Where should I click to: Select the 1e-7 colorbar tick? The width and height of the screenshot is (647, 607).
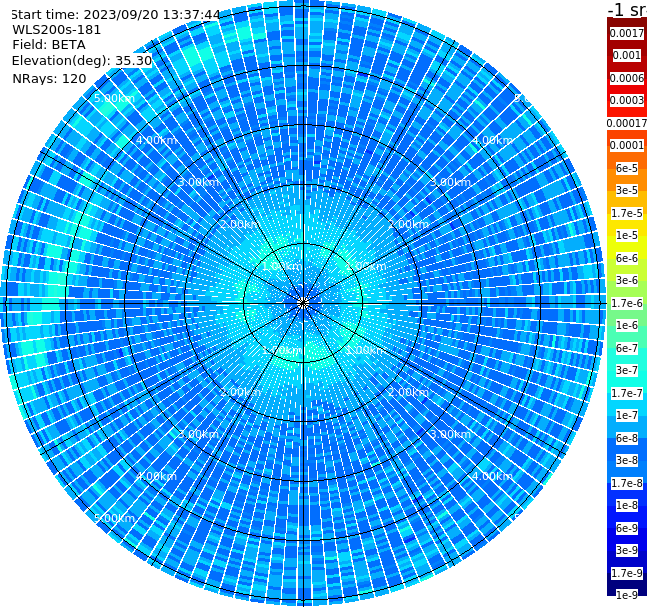(x=627, y=415)
